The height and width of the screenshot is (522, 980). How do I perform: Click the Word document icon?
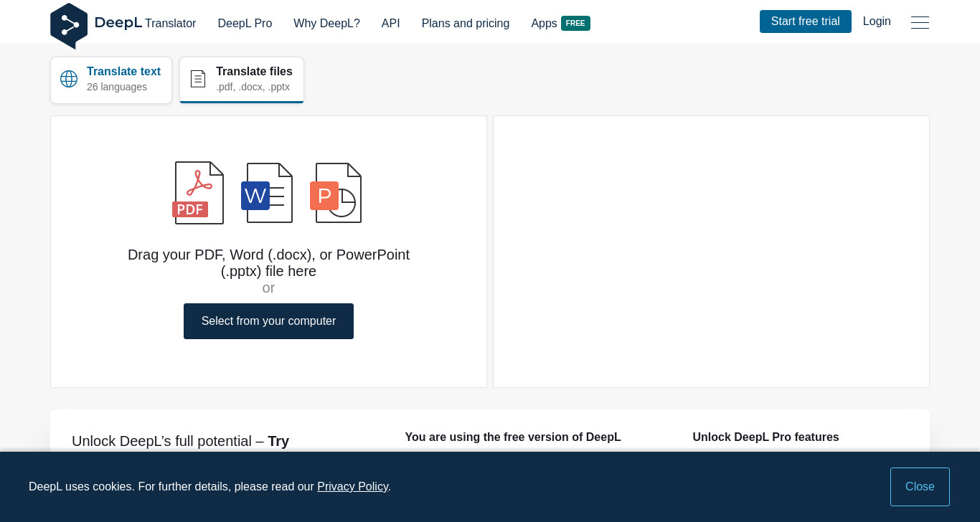[267, 193]
